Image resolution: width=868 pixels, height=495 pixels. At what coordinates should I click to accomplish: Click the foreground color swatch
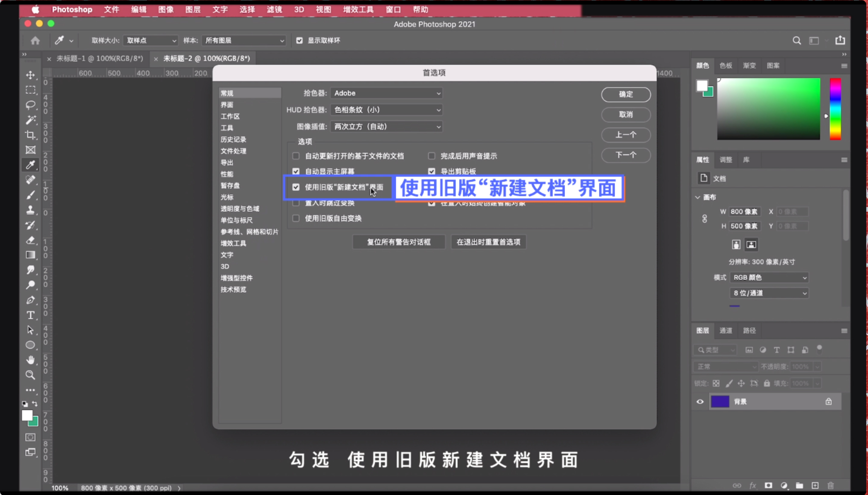pyautogui.click(x=27, y=415)
